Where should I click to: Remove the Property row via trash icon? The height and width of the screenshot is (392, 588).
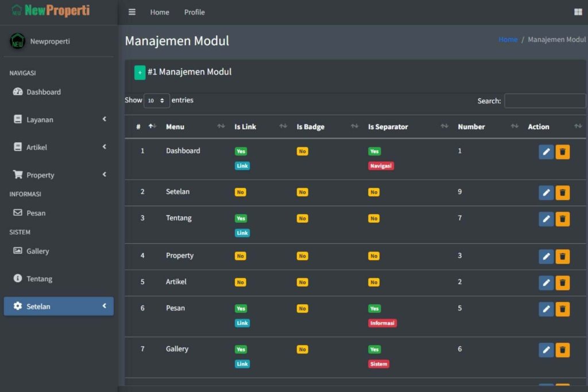point(563,257)
